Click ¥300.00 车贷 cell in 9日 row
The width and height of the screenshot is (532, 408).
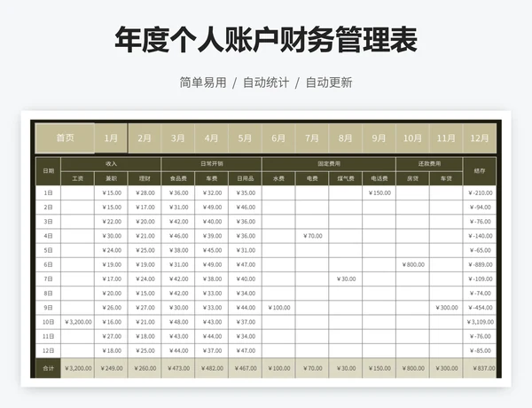(x=446, y=308)
